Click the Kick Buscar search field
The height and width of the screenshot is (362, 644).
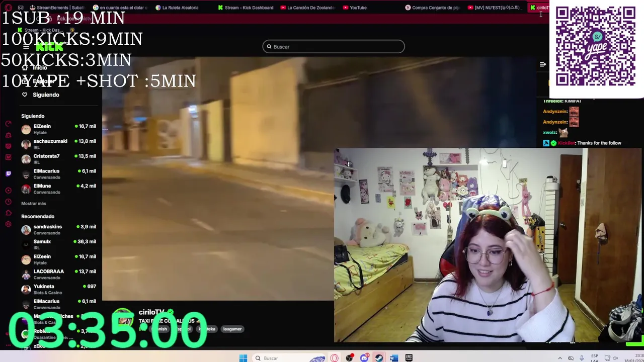334,47
